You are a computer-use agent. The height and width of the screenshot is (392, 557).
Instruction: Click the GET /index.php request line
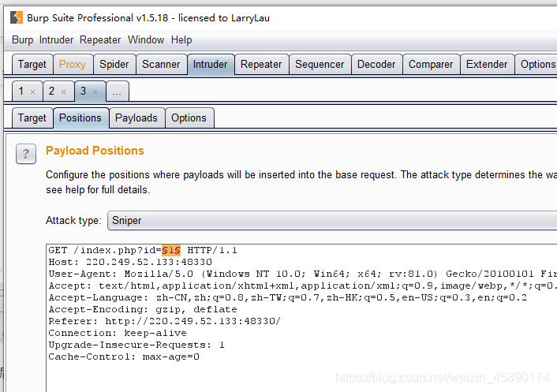(x=143, y=250)
